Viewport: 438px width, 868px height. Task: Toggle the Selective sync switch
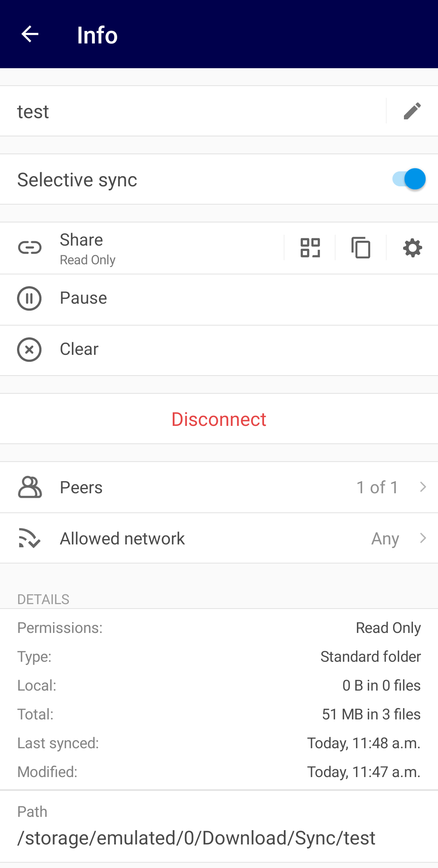click(x=409, y=179)
